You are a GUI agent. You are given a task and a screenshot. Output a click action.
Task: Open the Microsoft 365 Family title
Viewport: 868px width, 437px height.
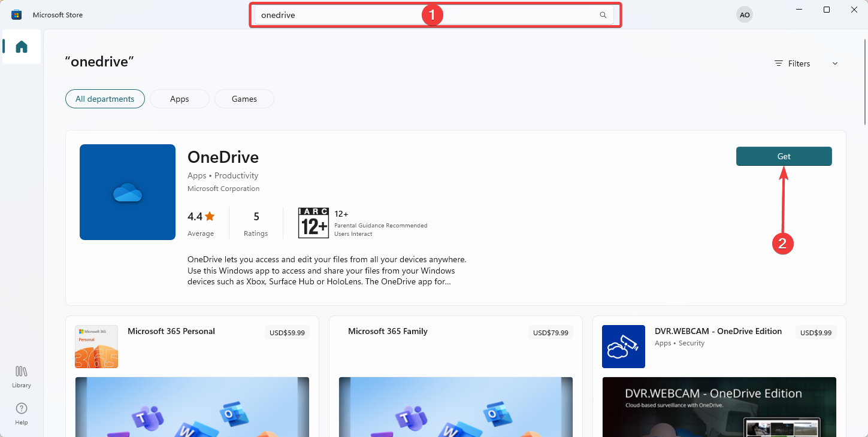388,331
